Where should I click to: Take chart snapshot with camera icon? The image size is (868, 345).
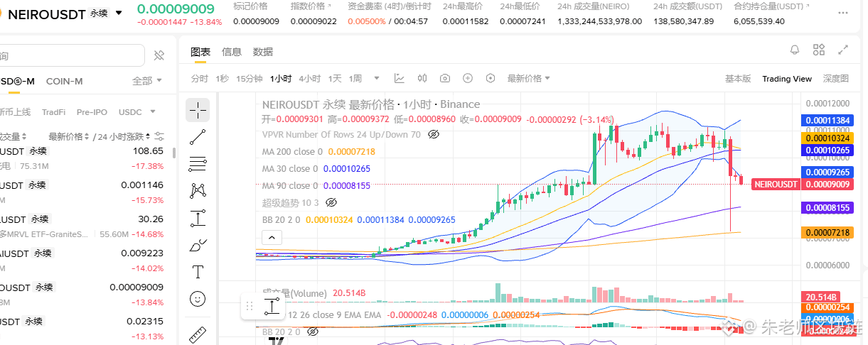click(445, 78)
